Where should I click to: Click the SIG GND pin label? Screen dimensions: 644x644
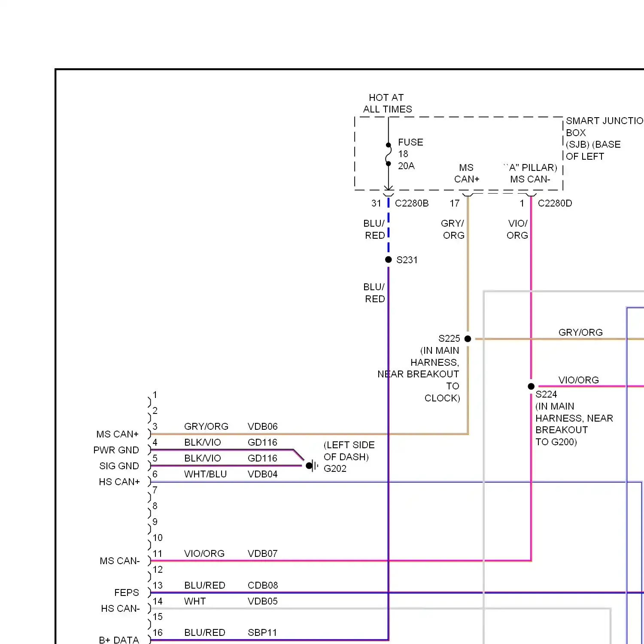[x=119, y=466]
